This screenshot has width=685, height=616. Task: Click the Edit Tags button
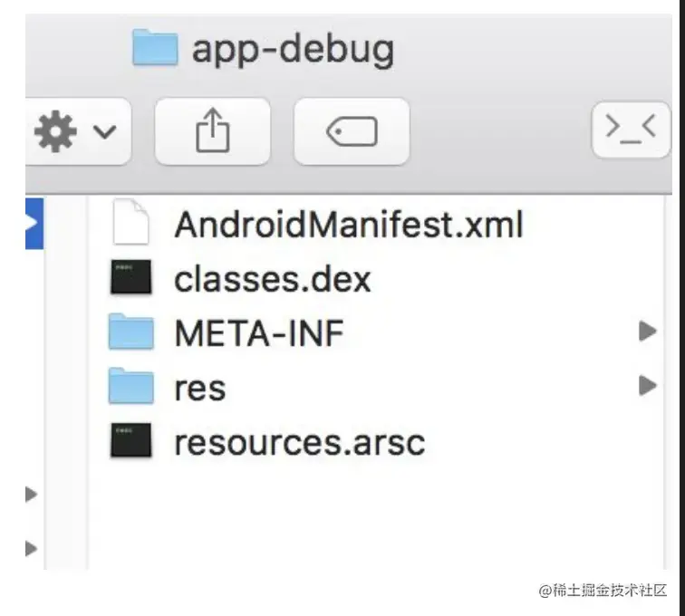pos(352,131)
